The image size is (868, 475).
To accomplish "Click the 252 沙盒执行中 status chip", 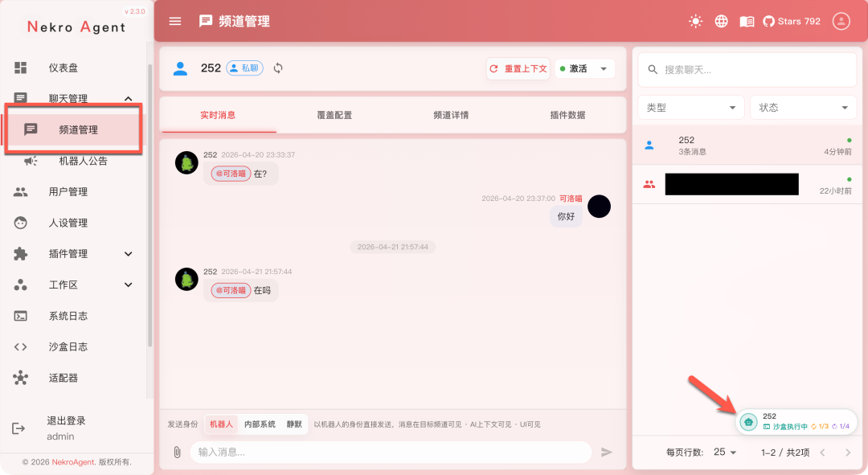I will pos(796,422).
